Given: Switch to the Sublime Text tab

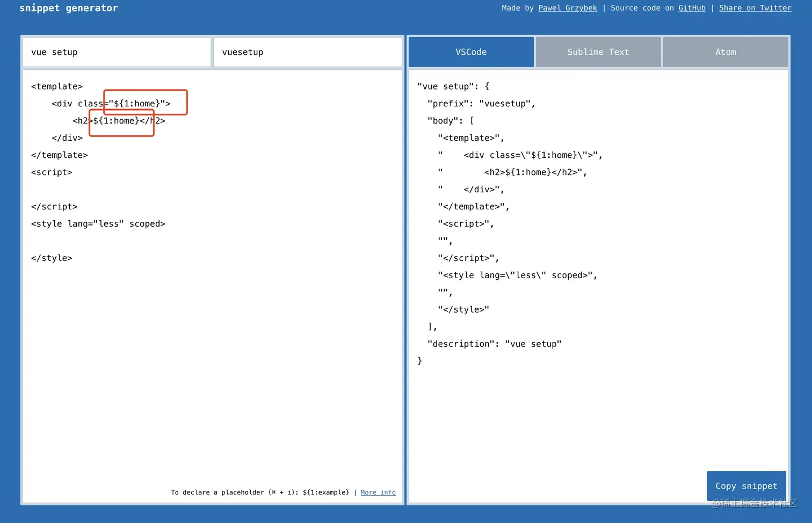Looking at the screenshot, I should 598,52.
